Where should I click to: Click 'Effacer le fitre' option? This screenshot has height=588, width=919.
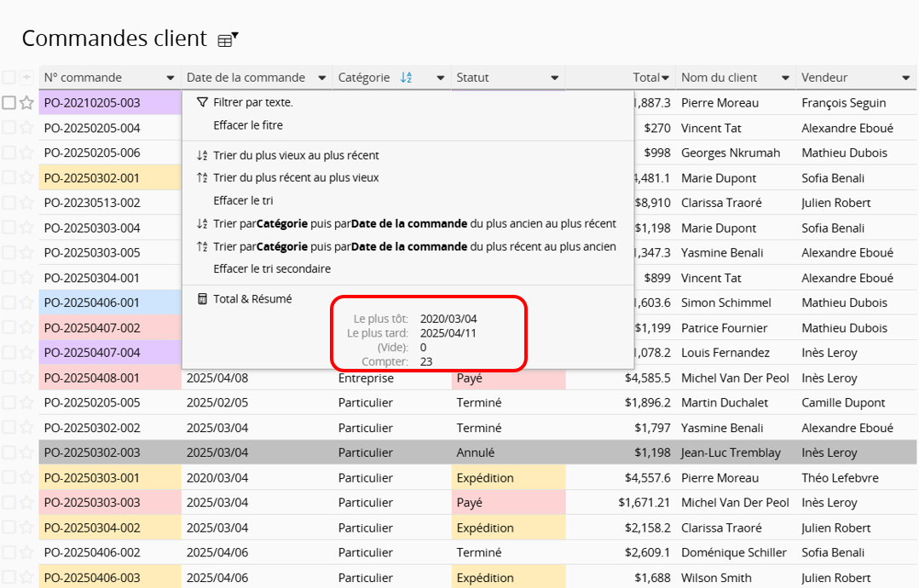(248, 125)
